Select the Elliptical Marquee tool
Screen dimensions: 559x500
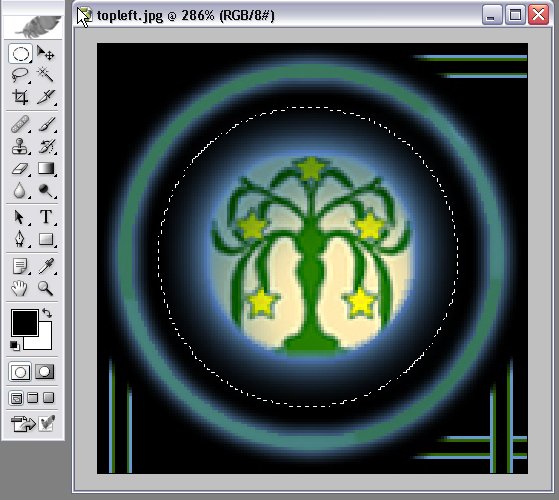click(x=20, y=54)
